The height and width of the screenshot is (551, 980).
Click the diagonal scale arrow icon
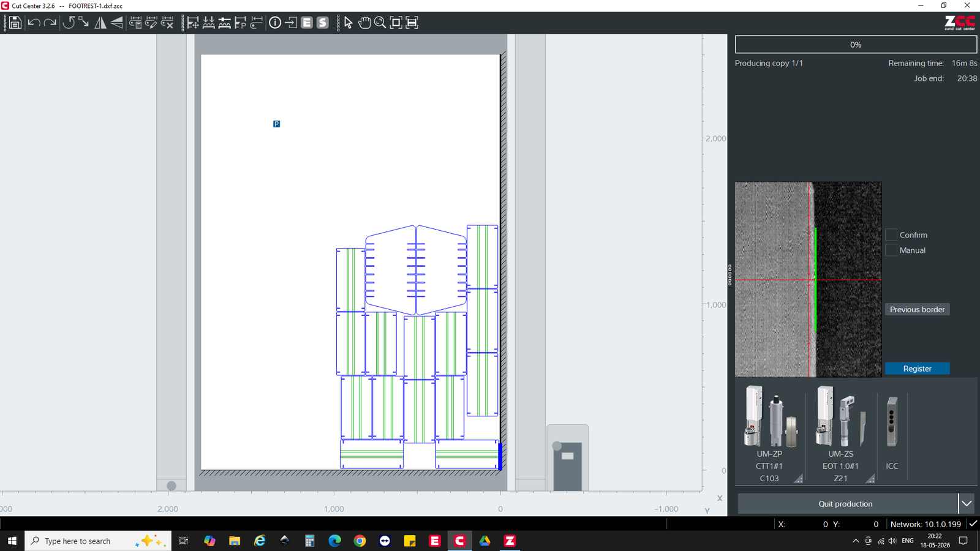(x=84, y=23)
